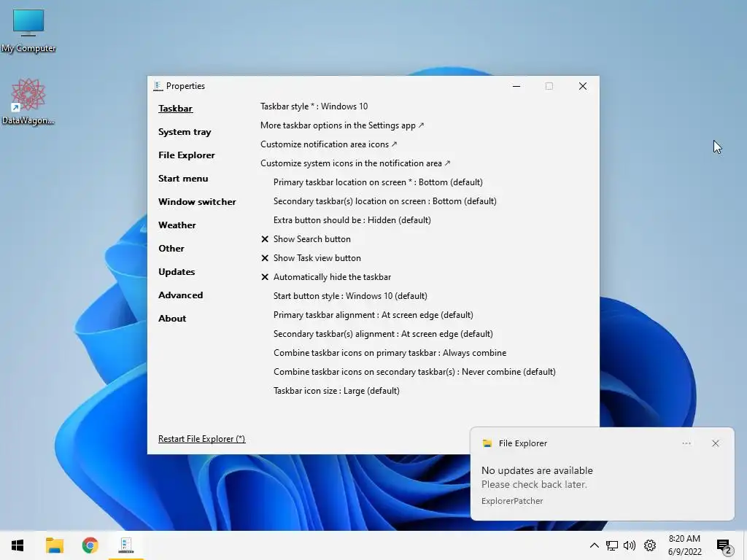Viewport: 747px width, 560px height.
Task: Switch to the File Explorer section
Action: tap(186, 155)
